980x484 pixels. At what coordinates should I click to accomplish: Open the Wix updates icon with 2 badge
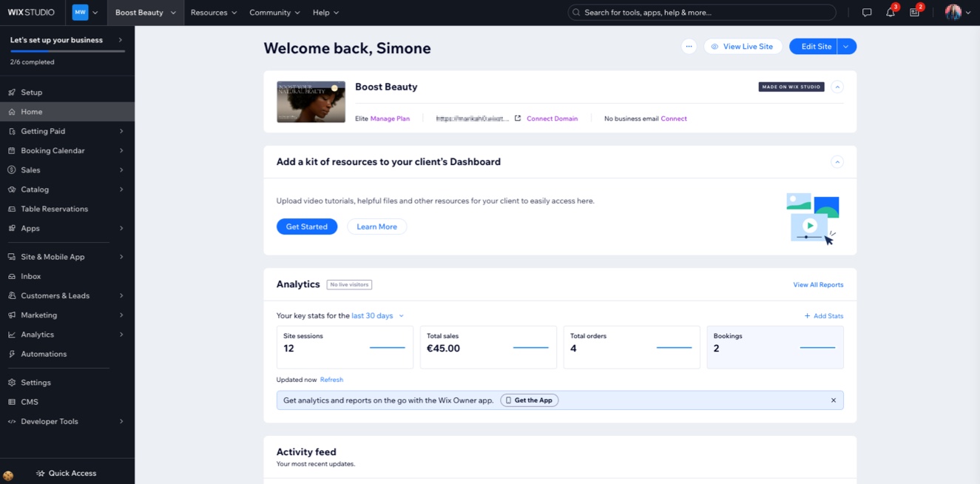(915, 12)
